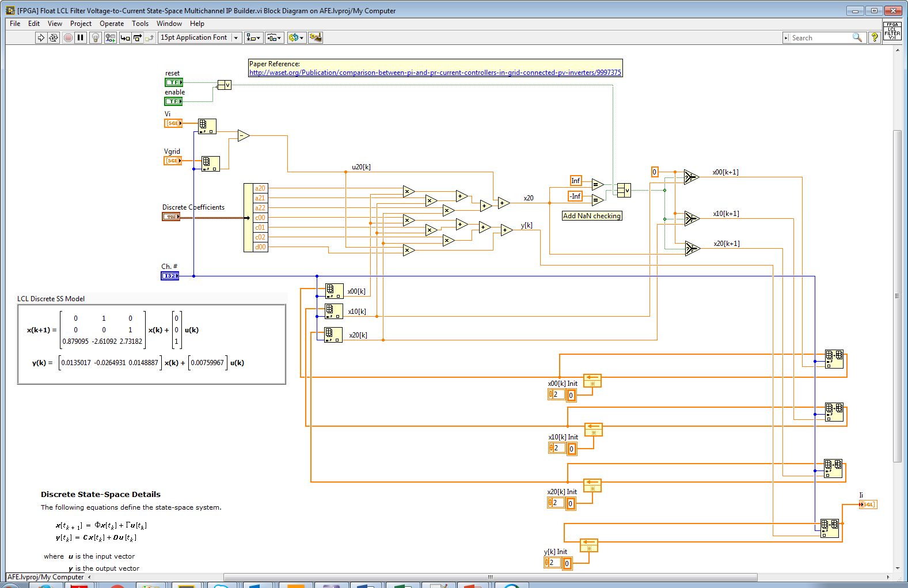Select the enable boolean terminal
This screenshot has width=908, height=588.
[x=174, y=101]
